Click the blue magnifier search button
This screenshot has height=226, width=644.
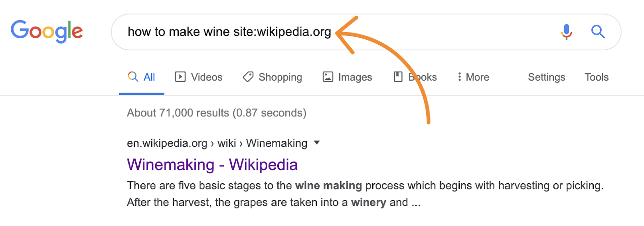[598, 31]
